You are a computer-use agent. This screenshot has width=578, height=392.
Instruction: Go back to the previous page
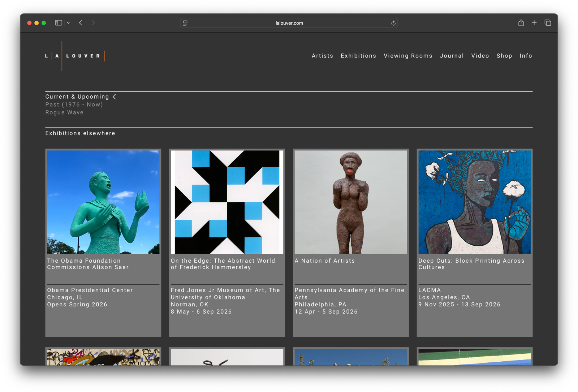81,23
